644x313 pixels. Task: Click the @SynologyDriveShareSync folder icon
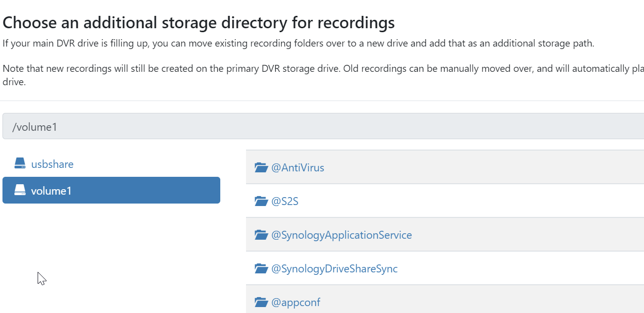tap(261, 268)
